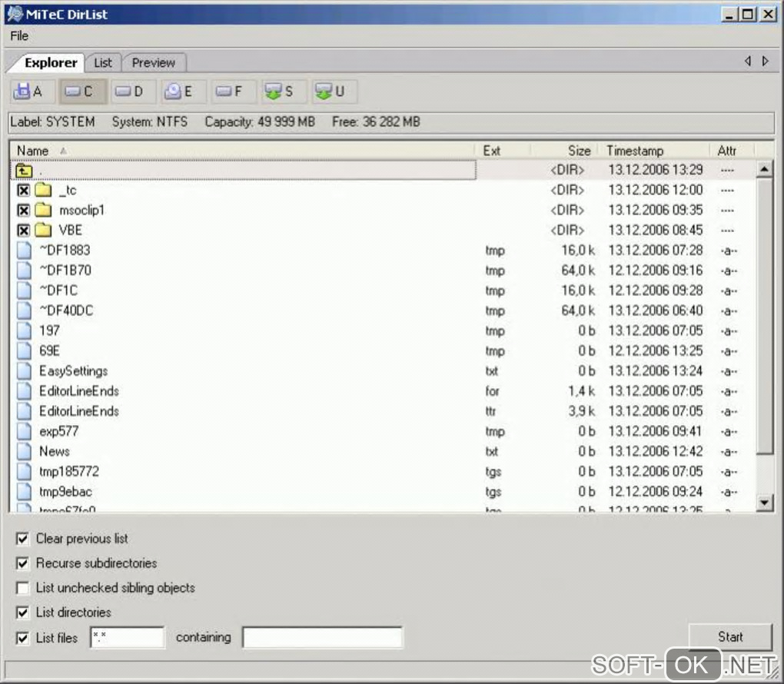Click the System: NTFS text
The height and width of the screenshot is (684, 784).
(x=150, y=122)
